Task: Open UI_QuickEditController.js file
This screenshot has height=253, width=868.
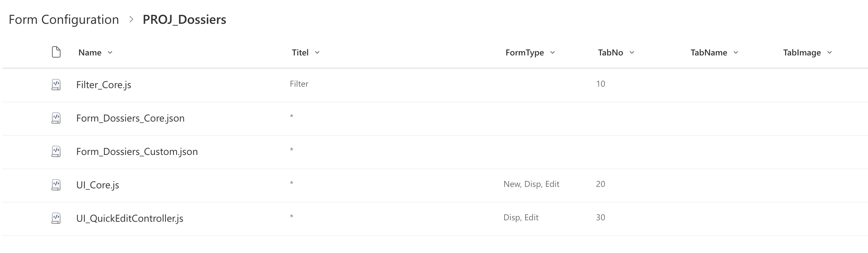Action: (x=130, y=219)
